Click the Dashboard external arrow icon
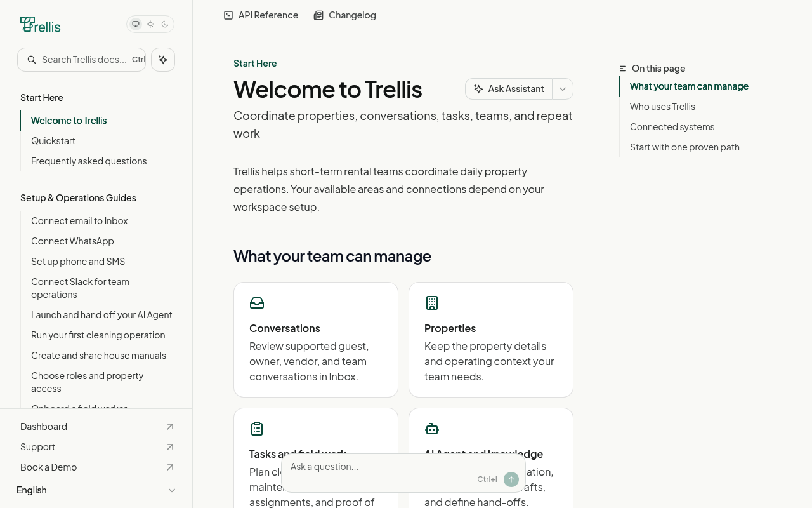Screen dimensions: 812x508 point(170,427)
